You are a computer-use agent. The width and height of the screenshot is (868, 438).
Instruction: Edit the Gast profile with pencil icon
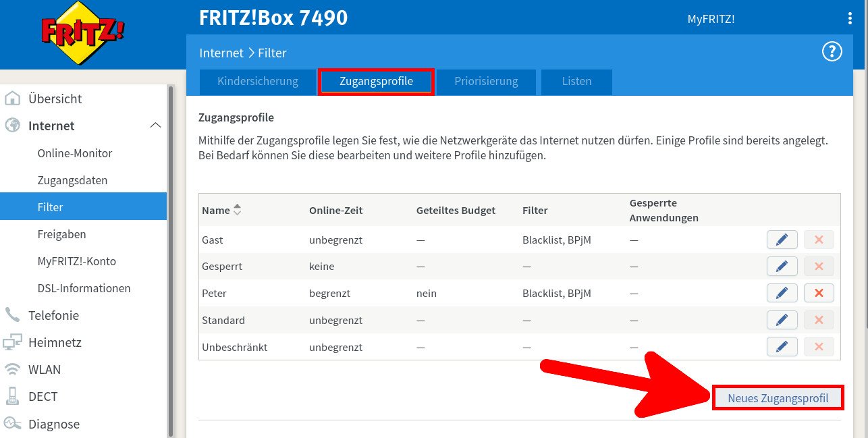coord(782,240)
